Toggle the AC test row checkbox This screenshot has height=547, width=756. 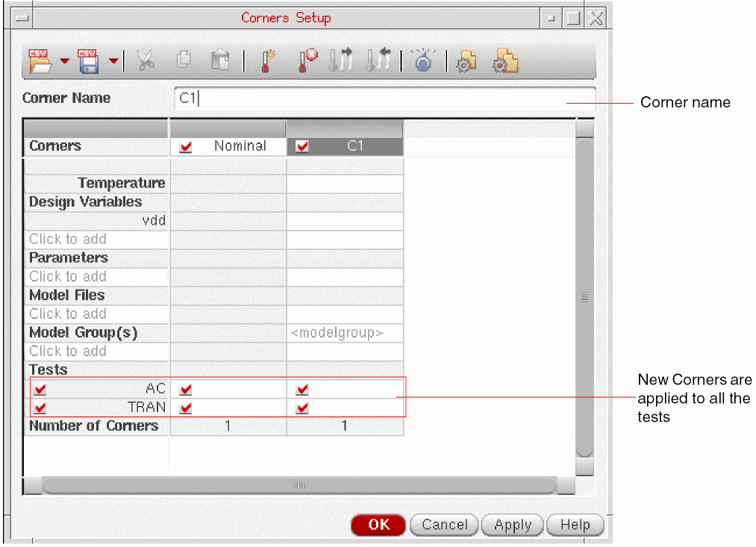coord(40,389)
